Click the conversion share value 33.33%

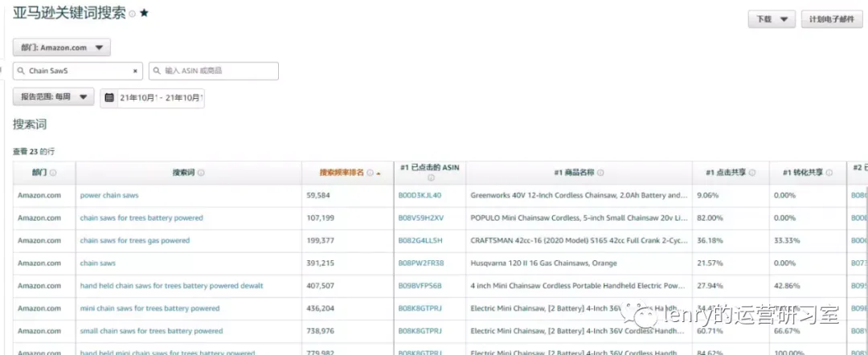pos(787,240)
